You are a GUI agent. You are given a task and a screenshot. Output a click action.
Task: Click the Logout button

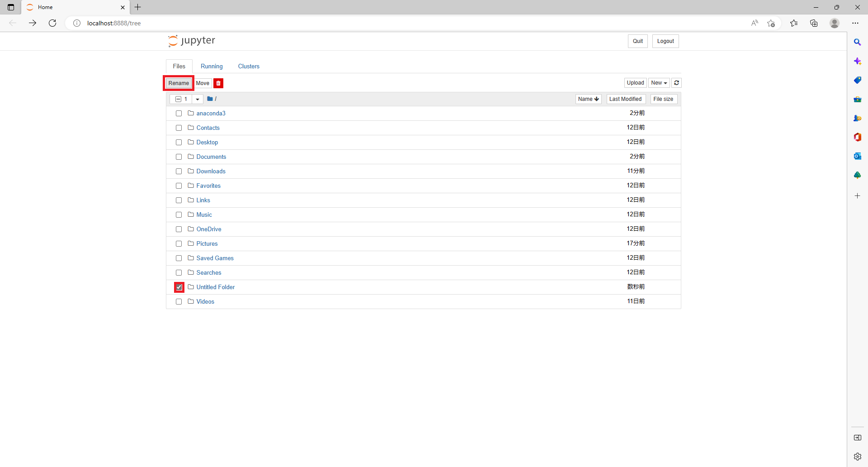(x=665, y=41)
